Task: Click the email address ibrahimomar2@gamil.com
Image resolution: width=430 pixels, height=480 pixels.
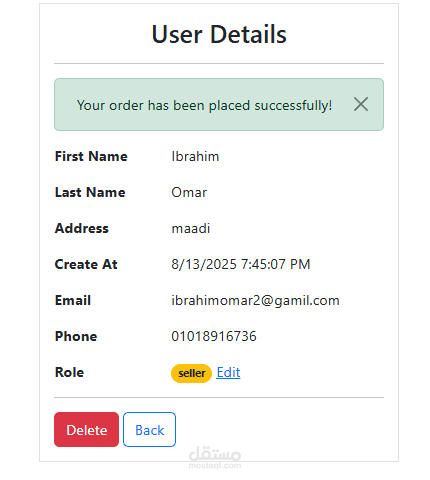Action: [255, 301]
